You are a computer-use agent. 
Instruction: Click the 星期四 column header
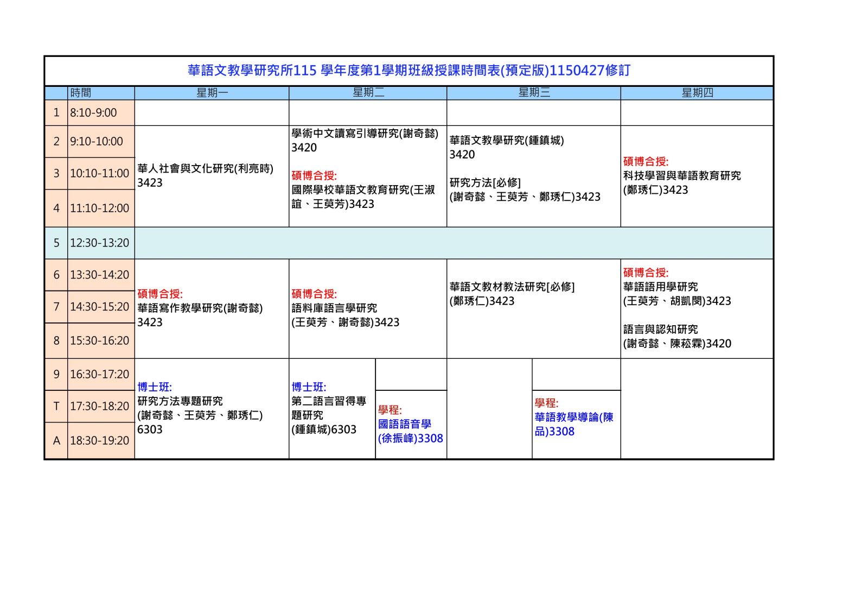click(x=697, y=93)
